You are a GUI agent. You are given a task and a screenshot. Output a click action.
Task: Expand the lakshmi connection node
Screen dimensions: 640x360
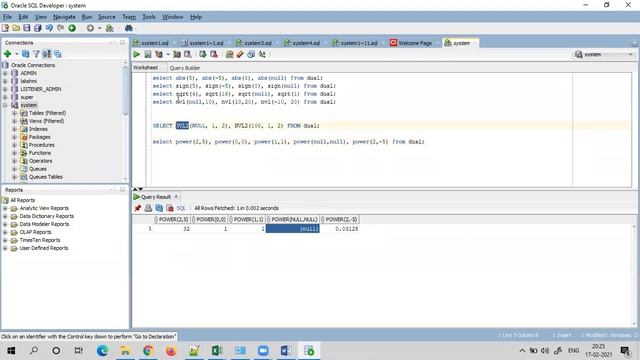coord(5,81)
